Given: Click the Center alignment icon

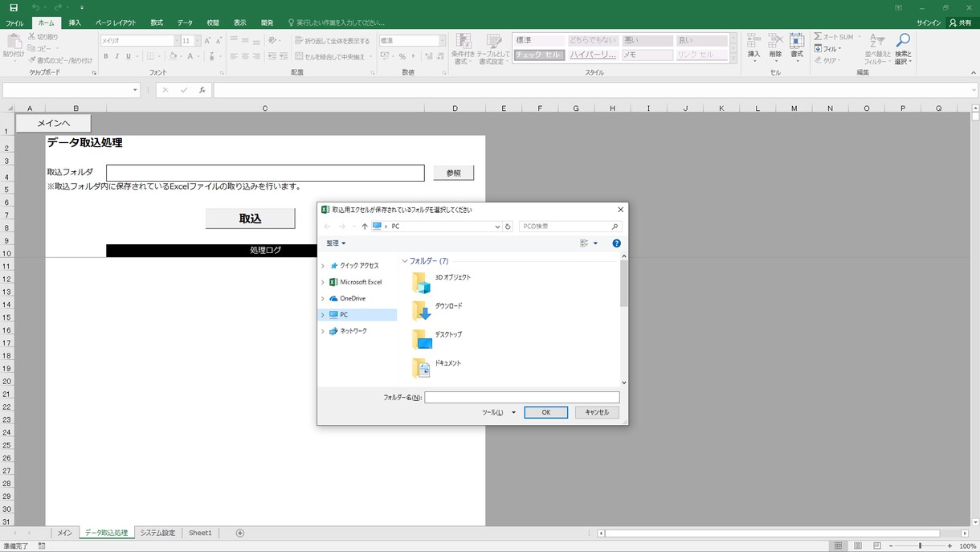Looking at the screenshot, I should pos(245,57).
